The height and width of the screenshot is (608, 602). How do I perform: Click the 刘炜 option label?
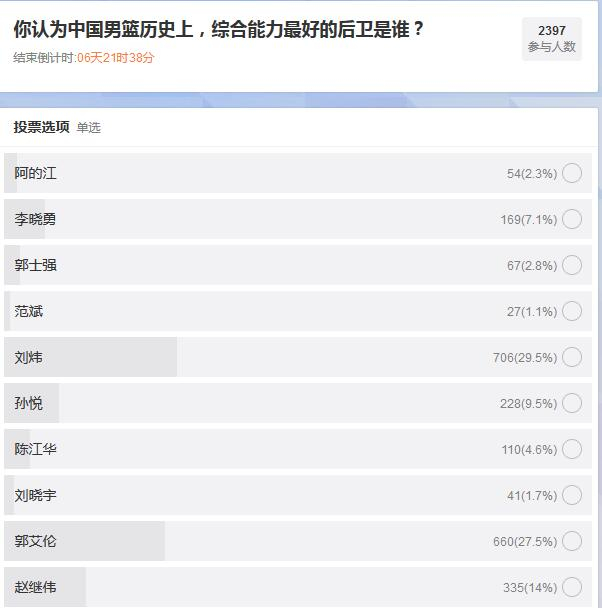29,357
